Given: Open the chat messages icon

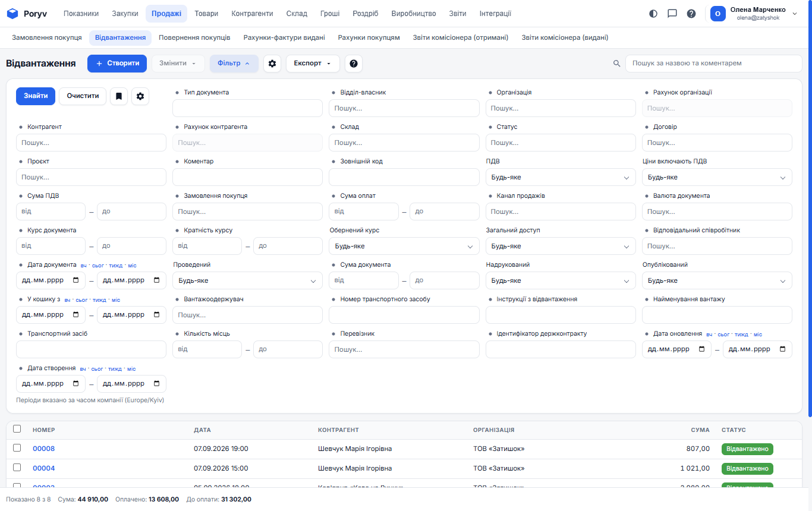Looking at the screenshot, I should tap(672, 14).
